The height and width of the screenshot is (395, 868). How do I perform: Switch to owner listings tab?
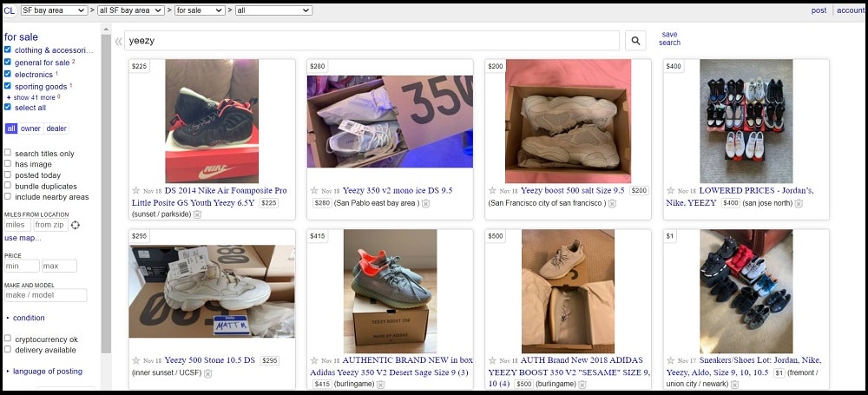30,128
